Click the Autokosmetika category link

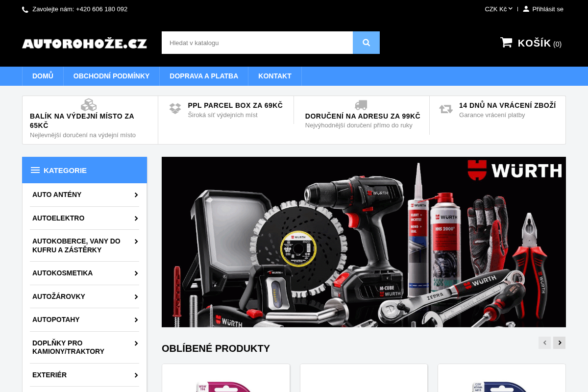[x=62, y=273]
